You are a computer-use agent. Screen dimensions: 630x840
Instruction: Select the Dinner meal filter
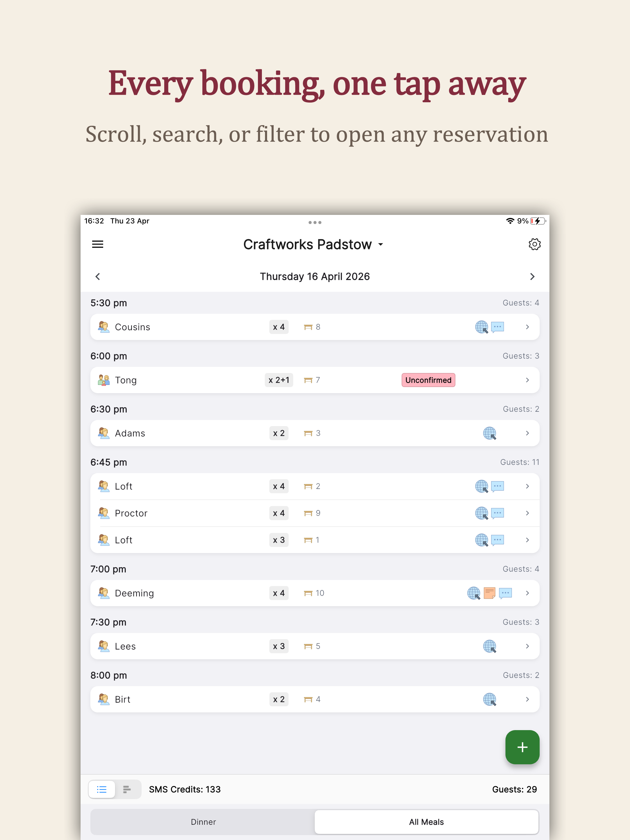click(203, 822)
